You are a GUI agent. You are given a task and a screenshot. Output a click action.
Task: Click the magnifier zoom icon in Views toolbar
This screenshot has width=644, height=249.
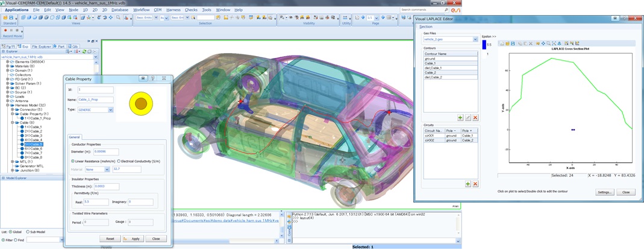click(x=118, y=17)
